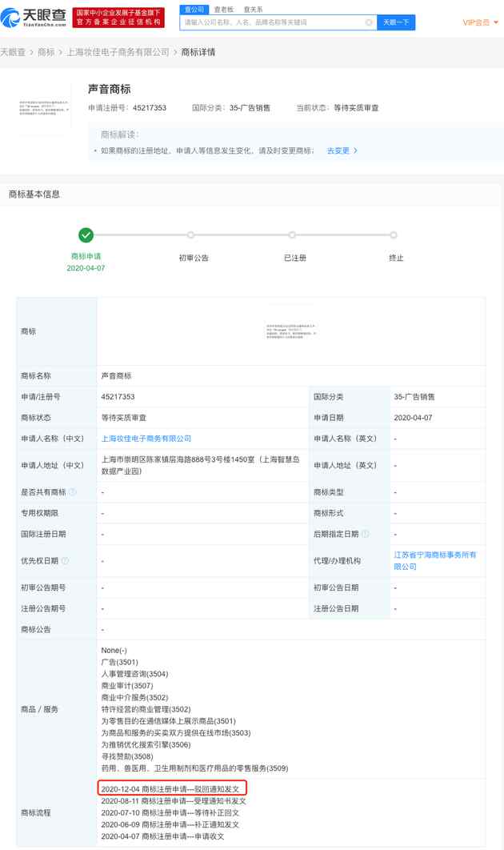Click the 已注册 progress step circle
Screen dimensions: 504x850
292,235
